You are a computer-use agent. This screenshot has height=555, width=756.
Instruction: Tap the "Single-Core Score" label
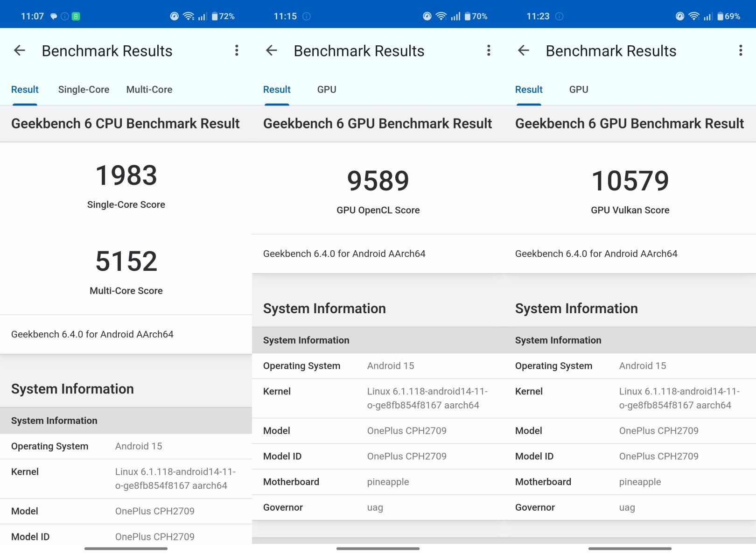coord(126,204)
